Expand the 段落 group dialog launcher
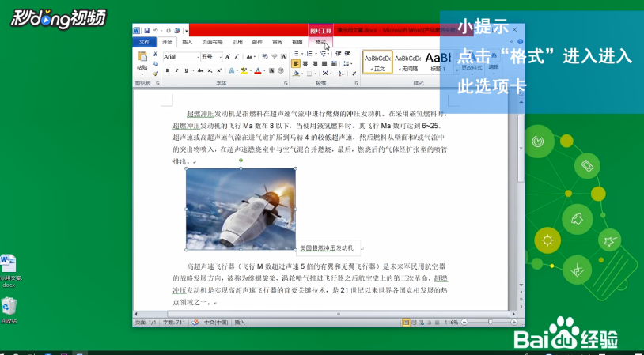Viewport: 644px width, 355px height. (357, 83)
